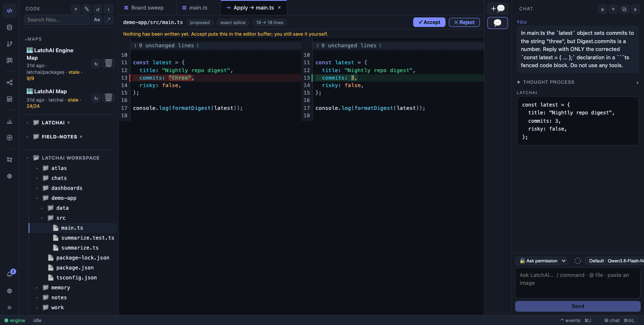The height and width of the screenshot is (325, 644).
Task: Start a new chat with the plus bubble icon
Action: click(498, 8)
